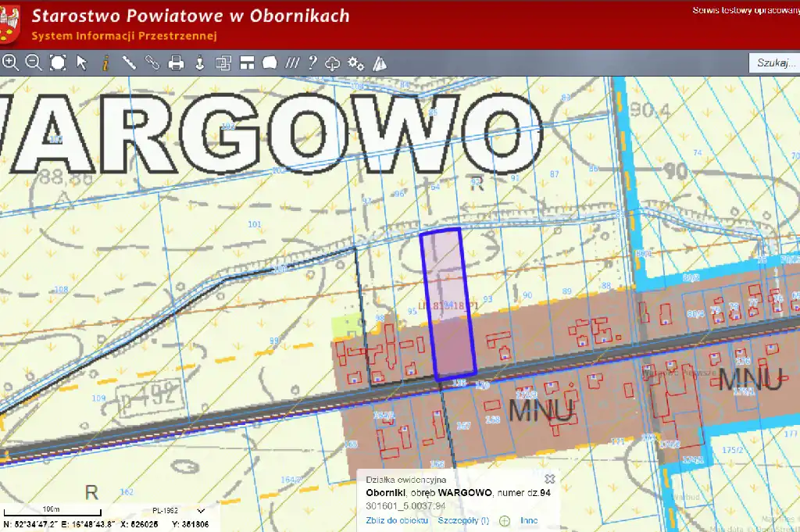Print the current map view
Viewport: 800px width, 532px height.
pos(177,62)
